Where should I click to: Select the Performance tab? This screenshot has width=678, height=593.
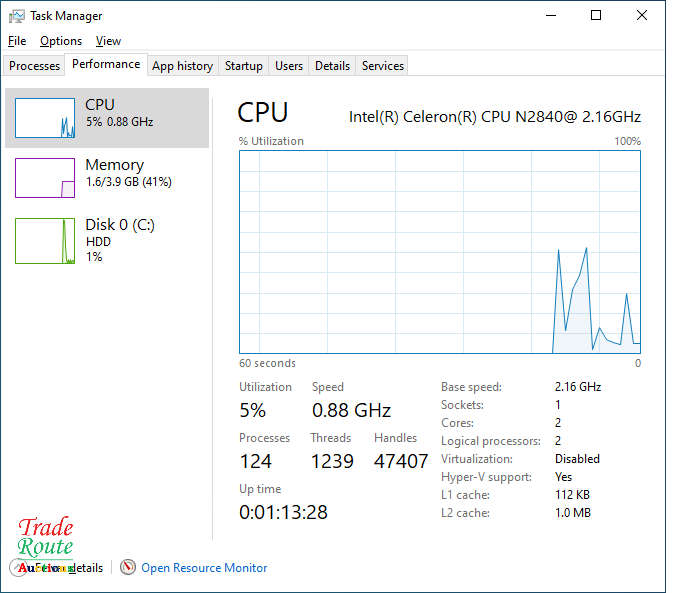[106, 64]
